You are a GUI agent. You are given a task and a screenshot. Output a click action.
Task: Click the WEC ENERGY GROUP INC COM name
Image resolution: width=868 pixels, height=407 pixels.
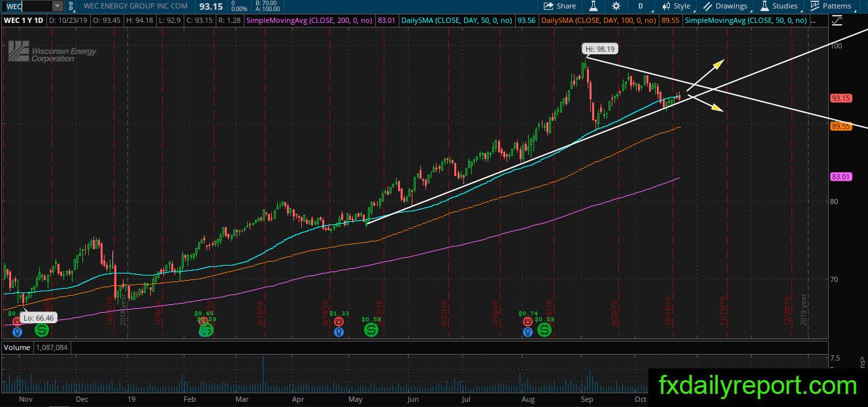point(135,6)
